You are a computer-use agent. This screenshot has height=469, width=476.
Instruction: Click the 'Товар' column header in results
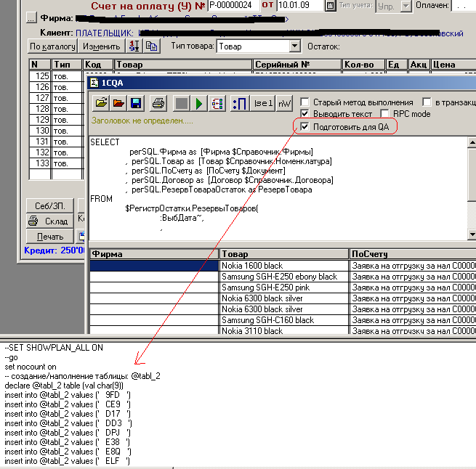tap(283, 254)
